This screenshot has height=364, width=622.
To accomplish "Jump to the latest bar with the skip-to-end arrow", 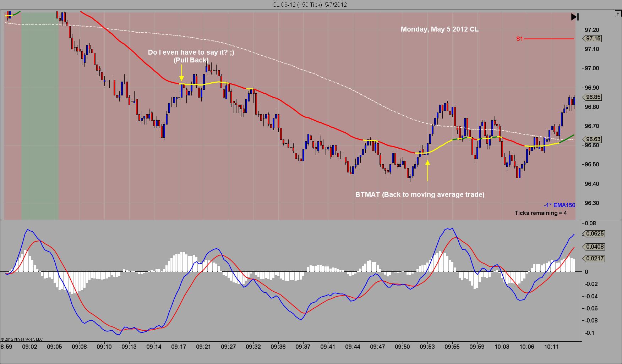I will tap(575, 17).
